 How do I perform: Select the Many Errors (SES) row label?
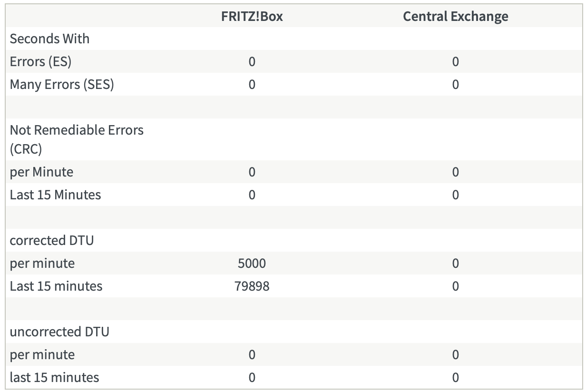pyautogui.click(x=62, y=85)
